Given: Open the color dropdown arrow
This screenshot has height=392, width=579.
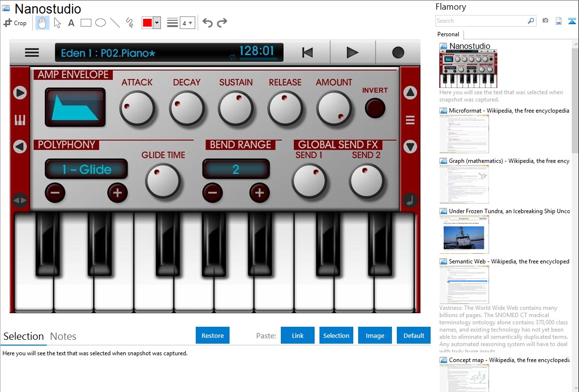Looking at the screenshot, I should [157, 23].
